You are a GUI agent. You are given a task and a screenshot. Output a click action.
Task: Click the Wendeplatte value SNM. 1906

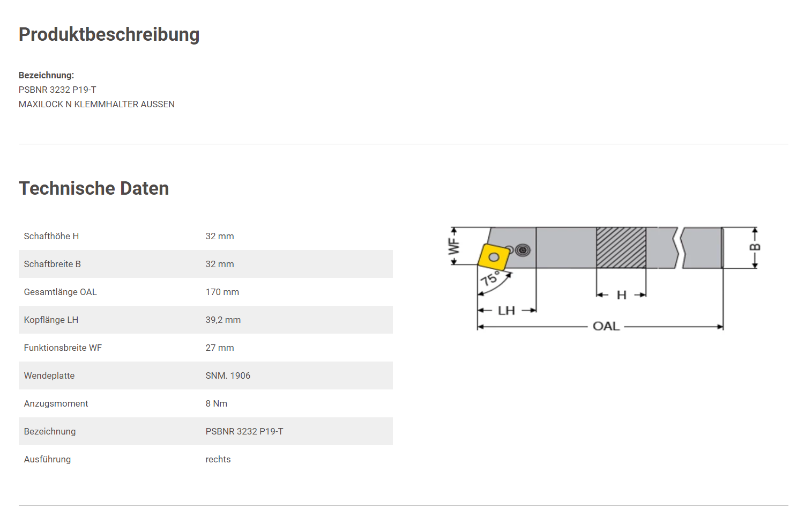pyautogui.click(x=228, y=375)
